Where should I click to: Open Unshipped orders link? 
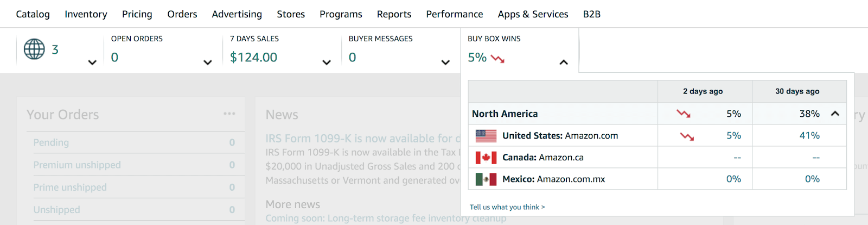pyautogui.click(x=56, y=209)
